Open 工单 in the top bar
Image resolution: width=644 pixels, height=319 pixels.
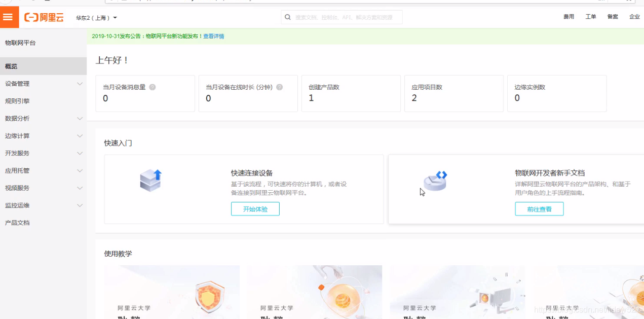590,17
